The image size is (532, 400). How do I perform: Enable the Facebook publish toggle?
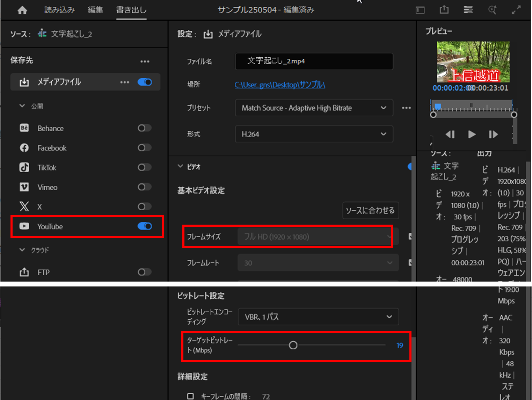144,148
